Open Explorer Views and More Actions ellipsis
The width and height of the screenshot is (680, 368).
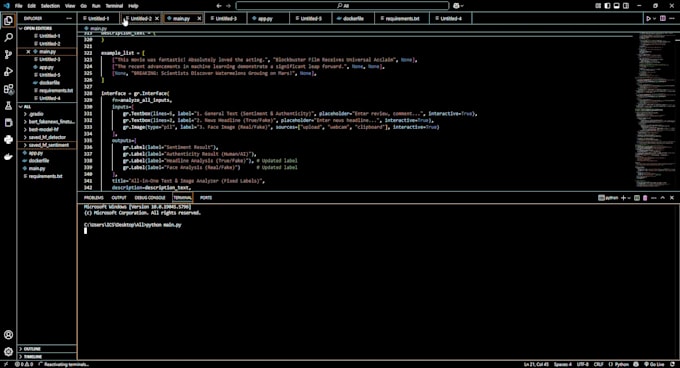tap(69, 19)
